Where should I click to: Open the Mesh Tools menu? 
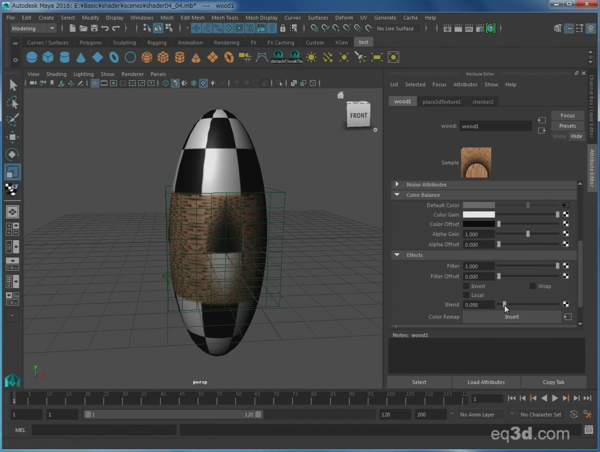click(x=227, y=17)
